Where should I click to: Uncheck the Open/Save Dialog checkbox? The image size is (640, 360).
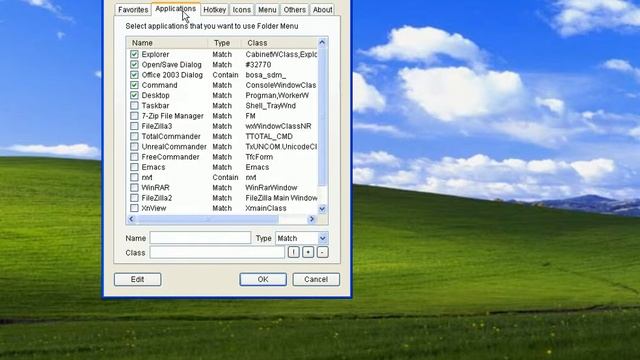pos(134,64)
